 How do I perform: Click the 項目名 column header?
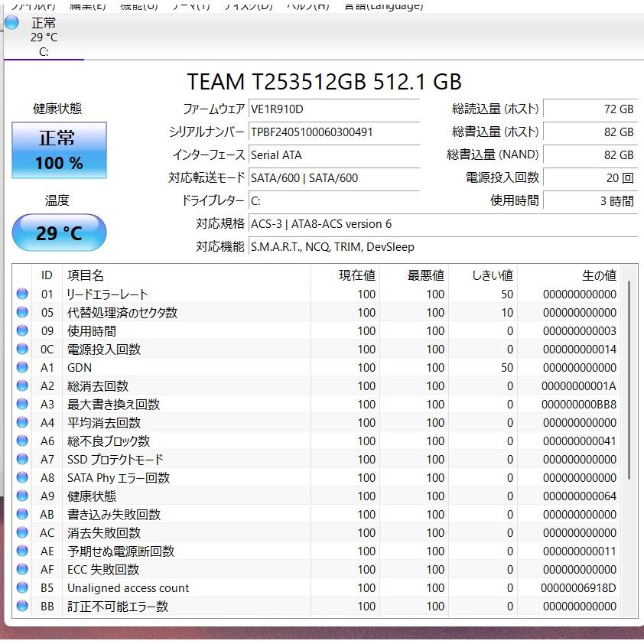click(x=187, y=275)
